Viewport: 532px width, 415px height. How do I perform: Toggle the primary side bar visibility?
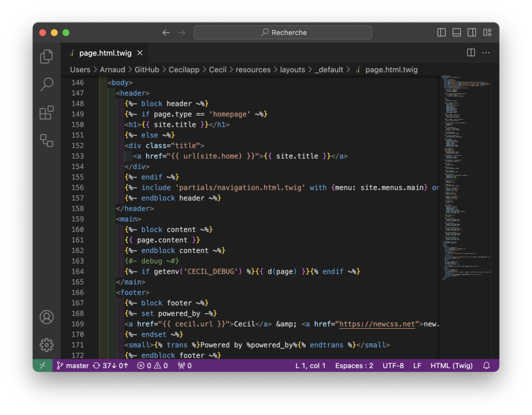click(442, 33)
